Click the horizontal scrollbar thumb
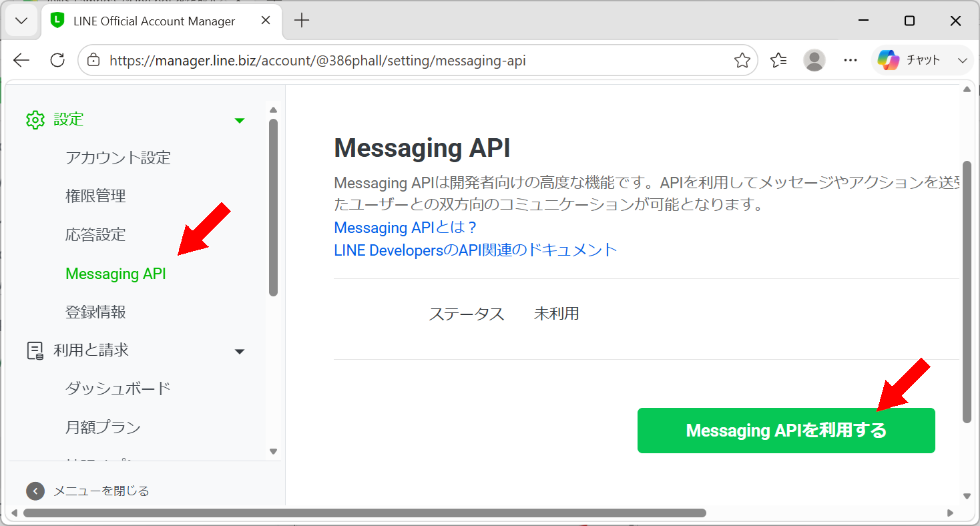980x526 pixels. 364,513
